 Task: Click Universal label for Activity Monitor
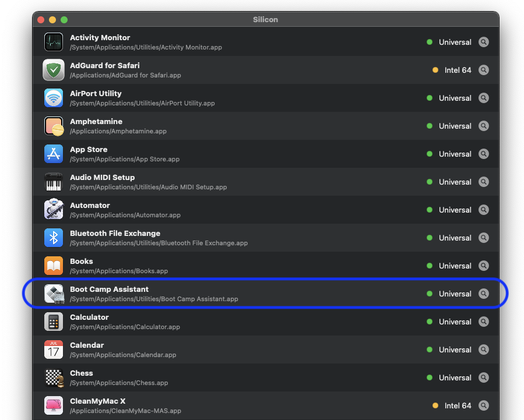(x=455, y=42)
